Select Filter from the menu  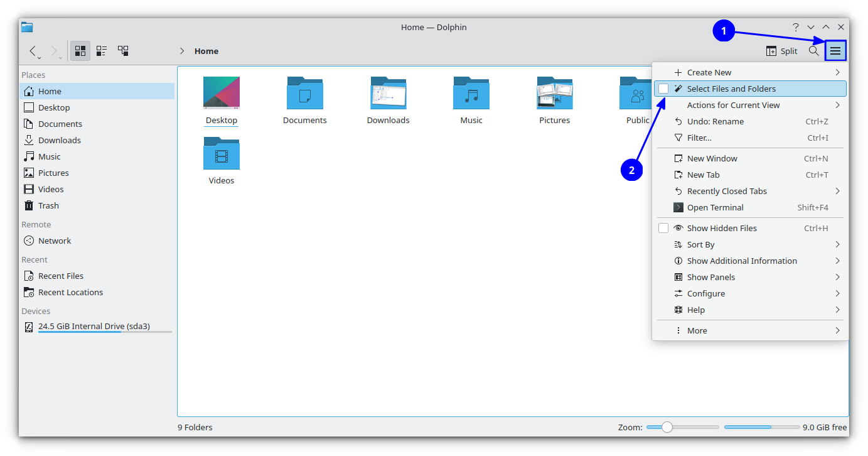pos(700,138)
